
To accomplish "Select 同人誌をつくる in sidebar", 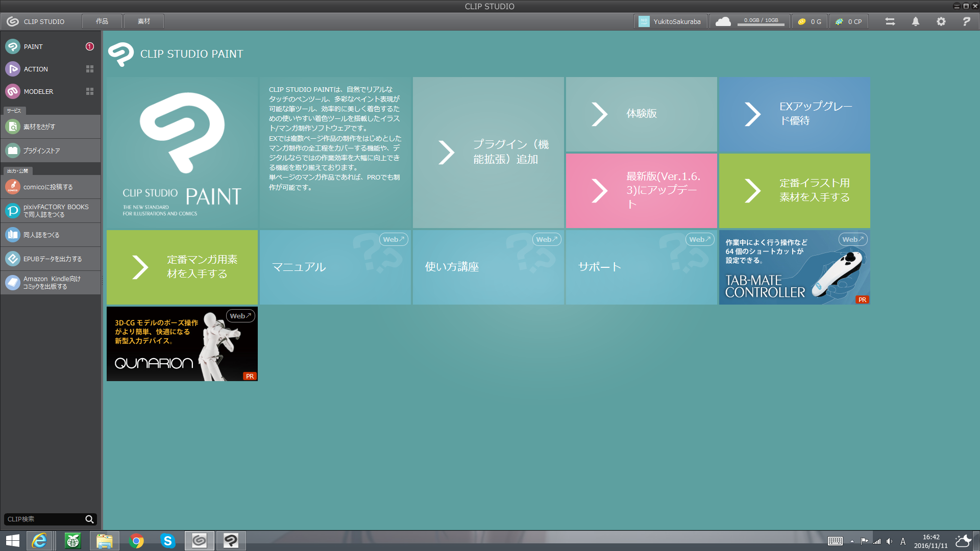I will (x=51, y=235).
